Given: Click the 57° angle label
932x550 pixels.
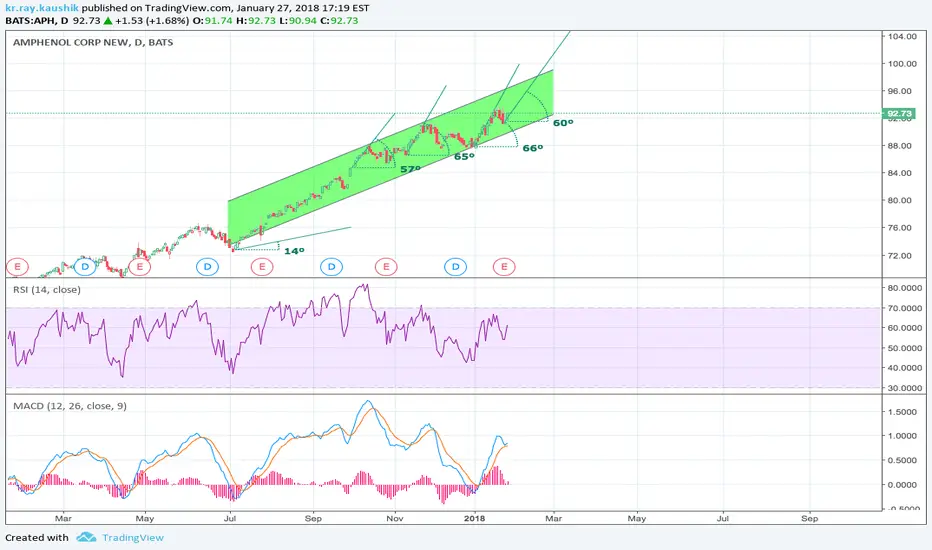Looking at the screenshot, I should pyautogui.click(x=411, y=169).
